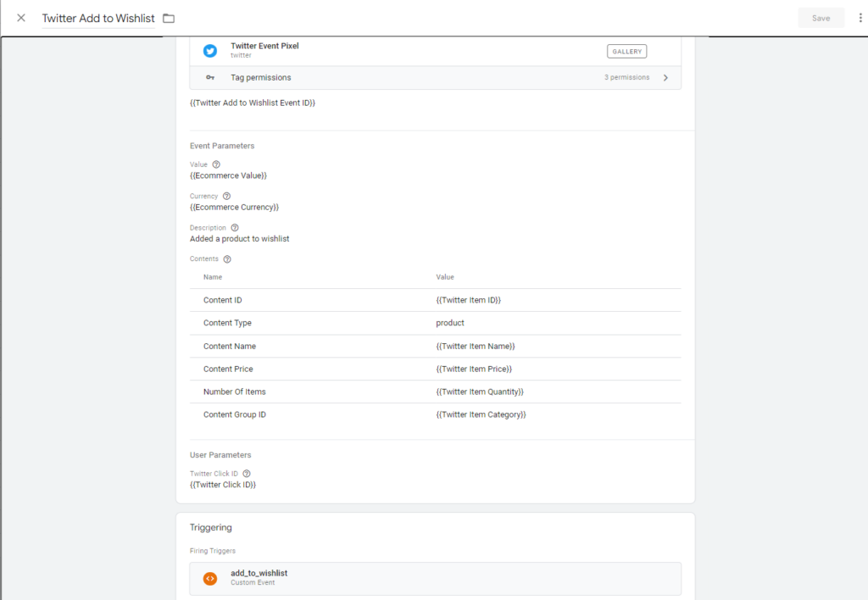Click the Twitter bird logo icon

(210, 51)
